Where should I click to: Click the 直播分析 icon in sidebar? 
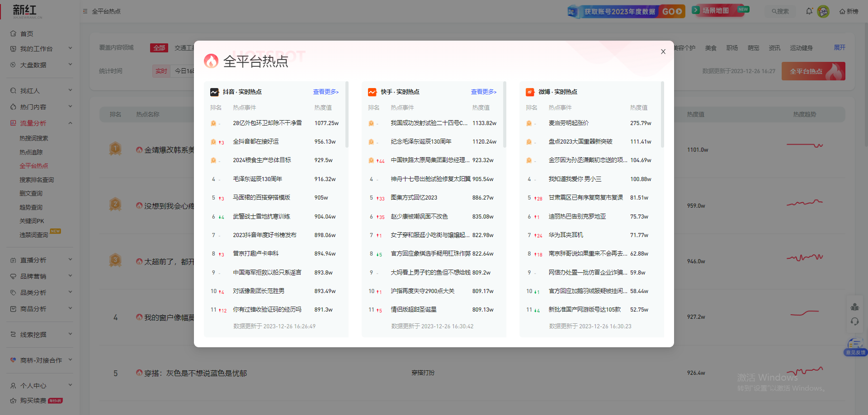click(13, 260)
